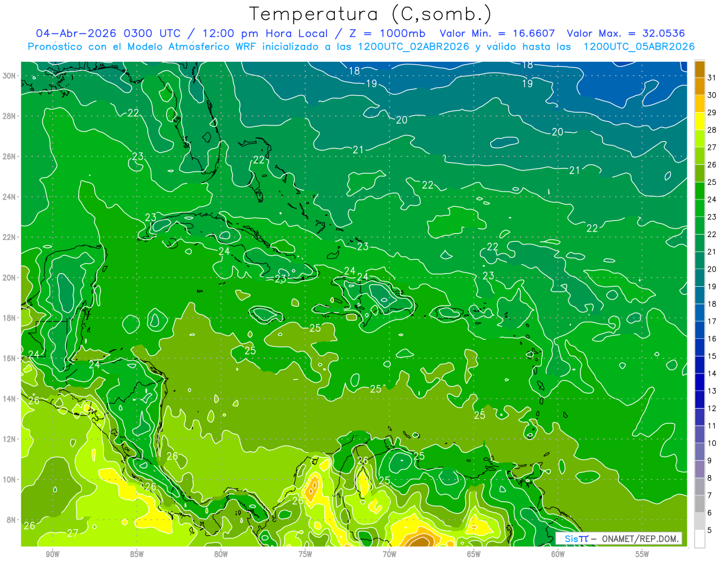Image resolution: width=728 pixels, height=562 pixels.
Task: Click the Sisπ ONAMET/REP.DOM. logo box
Action: click(x=618, y=538)
